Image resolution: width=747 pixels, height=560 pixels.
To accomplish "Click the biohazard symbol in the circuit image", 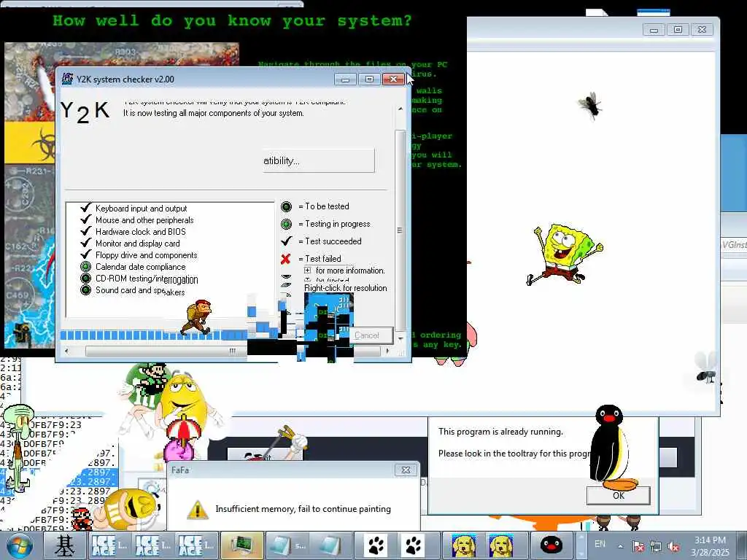I will coord(45,144).
